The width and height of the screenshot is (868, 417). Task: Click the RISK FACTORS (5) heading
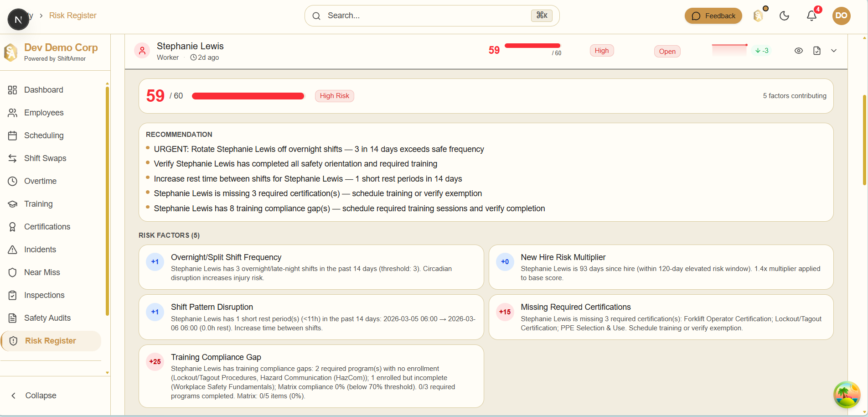click(169, 235)
